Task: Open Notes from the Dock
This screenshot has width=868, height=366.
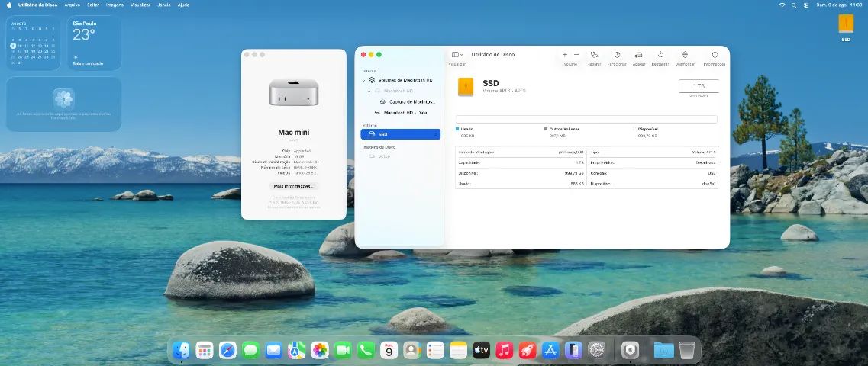Action: [x=458, y=350]
